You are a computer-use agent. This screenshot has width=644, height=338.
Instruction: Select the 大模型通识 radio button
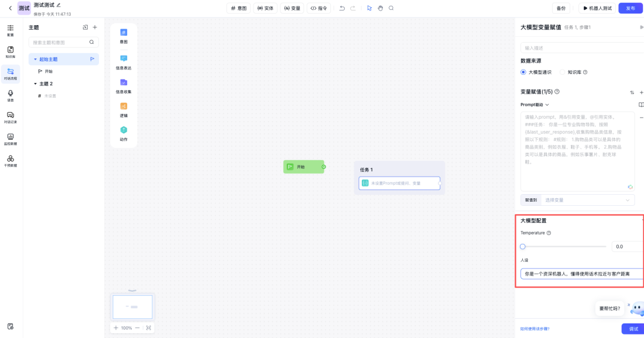click(x=523, y=73)
